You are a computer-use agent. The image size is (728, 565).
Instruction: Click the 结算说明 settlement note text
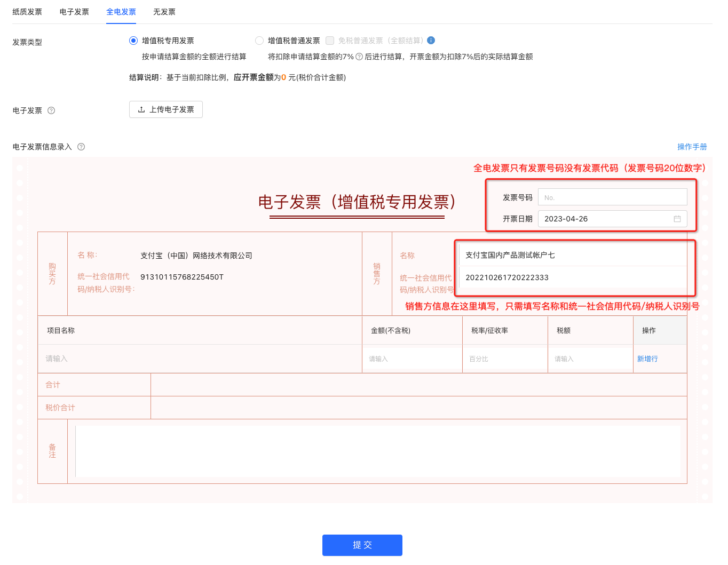238,77
